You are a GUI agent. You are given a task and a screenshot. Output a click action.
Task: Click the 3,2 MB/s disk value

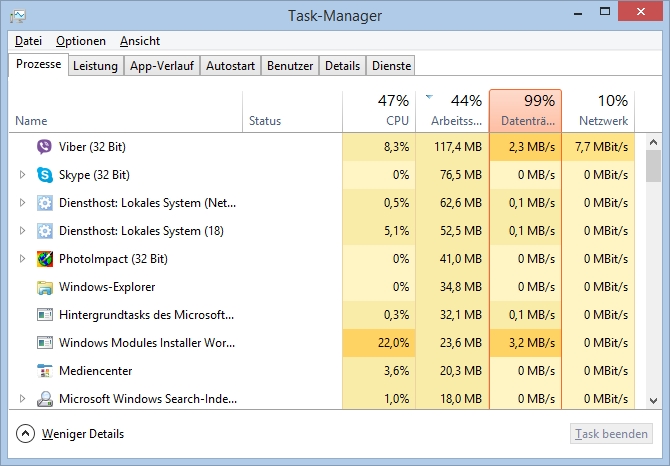(532, 343)
